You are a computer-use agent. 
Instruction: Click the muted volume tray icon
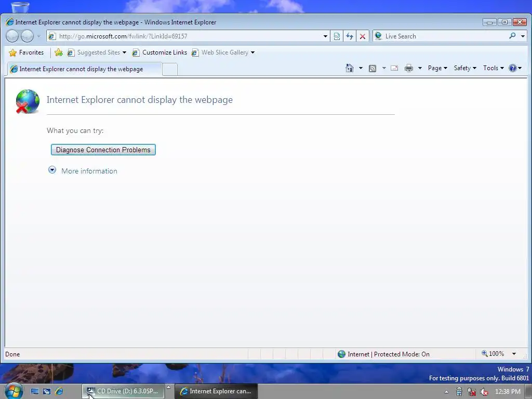click(x=484, y=392)
